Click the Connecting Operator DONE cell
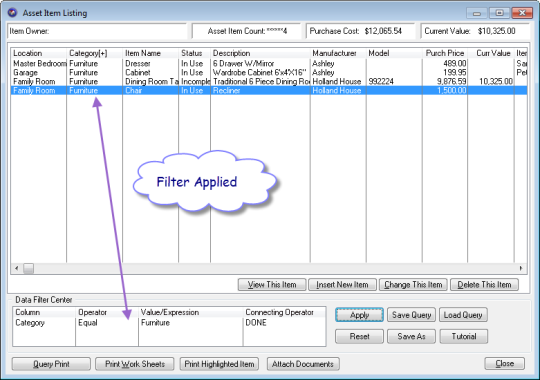Viewport: 540px width, 380px height. point(256,323)
